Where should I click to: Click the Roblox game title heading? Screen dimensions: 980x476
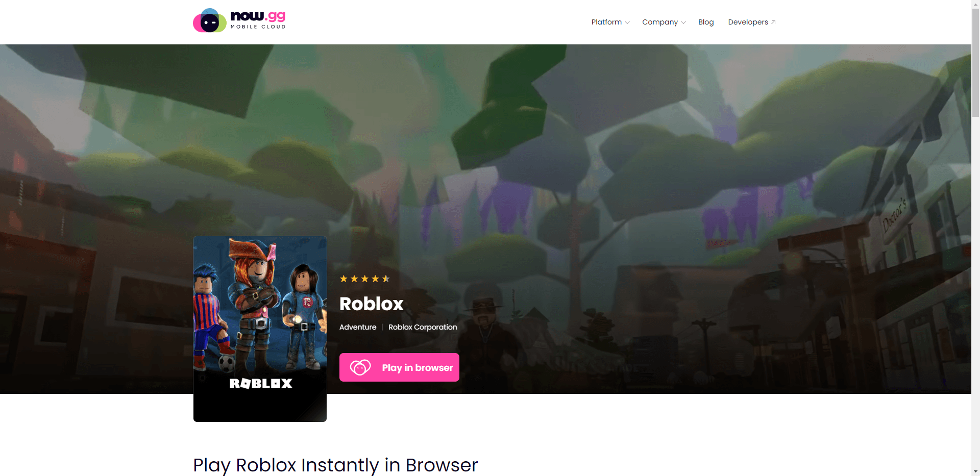(x=372, y=304)
